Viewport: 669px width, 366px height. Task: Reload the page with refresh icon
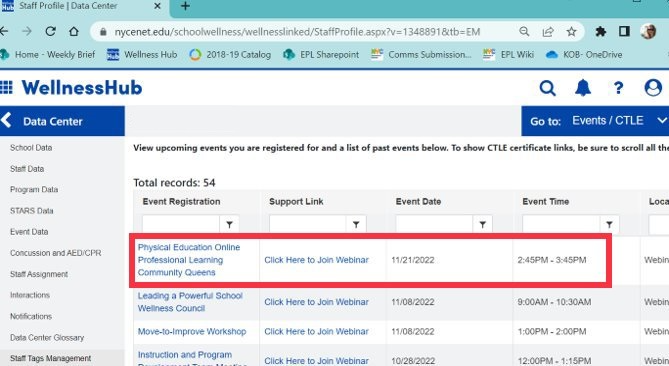[50, 31]
